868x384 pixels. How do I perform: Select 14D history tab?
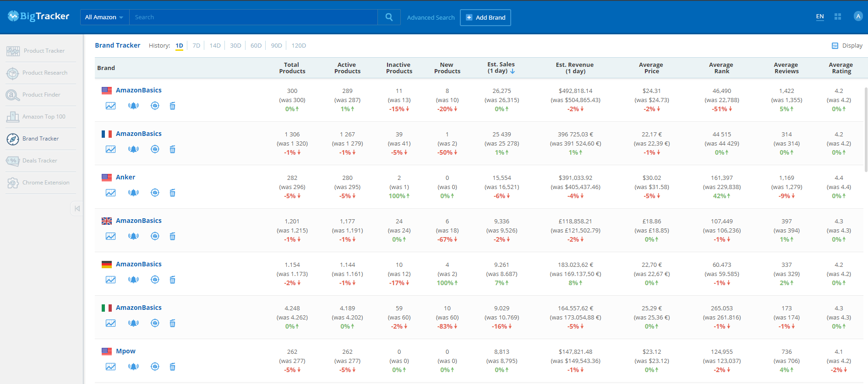pos(215,46)
